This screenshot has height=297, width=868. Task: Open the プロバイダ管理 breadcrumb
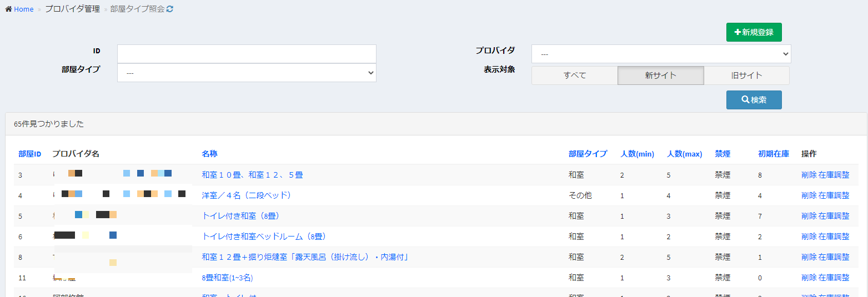[72, 9]
